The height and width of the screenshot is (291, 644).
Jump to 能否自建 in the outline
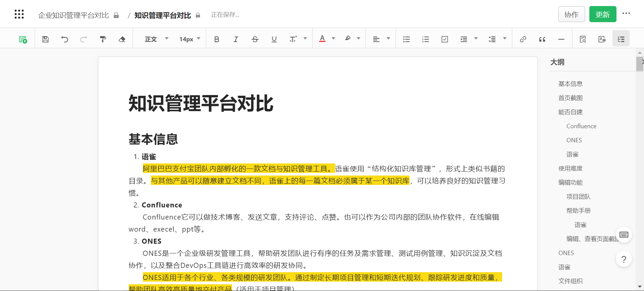(x=570, y=112)
